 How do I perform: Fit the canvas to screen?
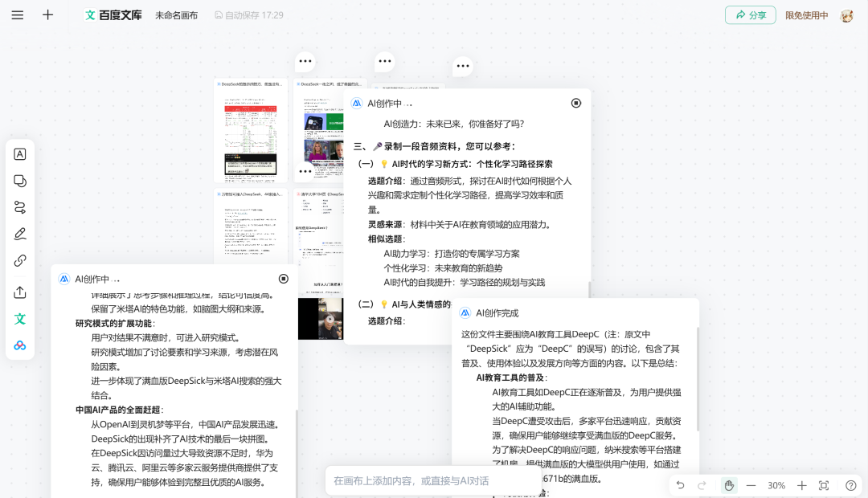click(824, 485)
